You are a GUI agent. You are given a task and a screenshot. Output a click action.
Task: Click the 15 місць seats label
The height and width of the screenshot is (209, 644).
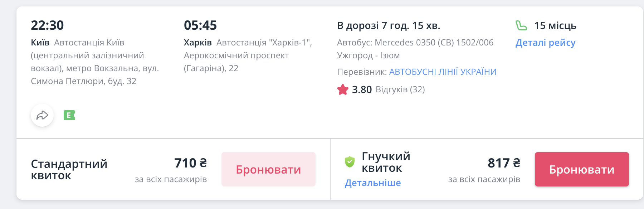pyautogui.click(x=555, y=26)
